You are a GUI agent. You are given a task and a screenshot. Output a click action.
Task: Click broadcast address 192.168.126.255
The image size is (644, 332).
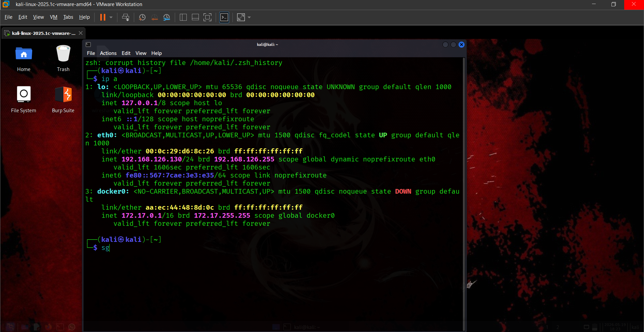pyautogui.click(x=244, y=159)
